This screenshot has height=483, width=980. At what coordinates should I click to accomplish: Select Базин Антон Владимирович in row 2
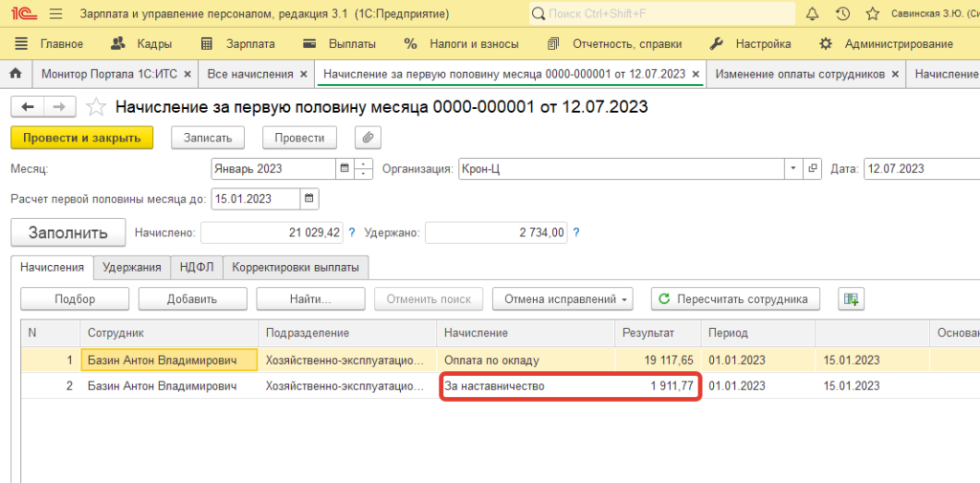pyautogui.click(x=169, y=386)
